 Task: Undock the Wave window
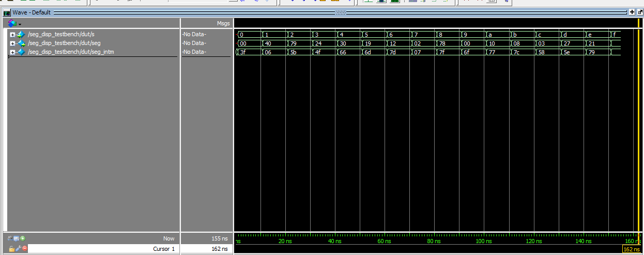[x=639, y=12]
